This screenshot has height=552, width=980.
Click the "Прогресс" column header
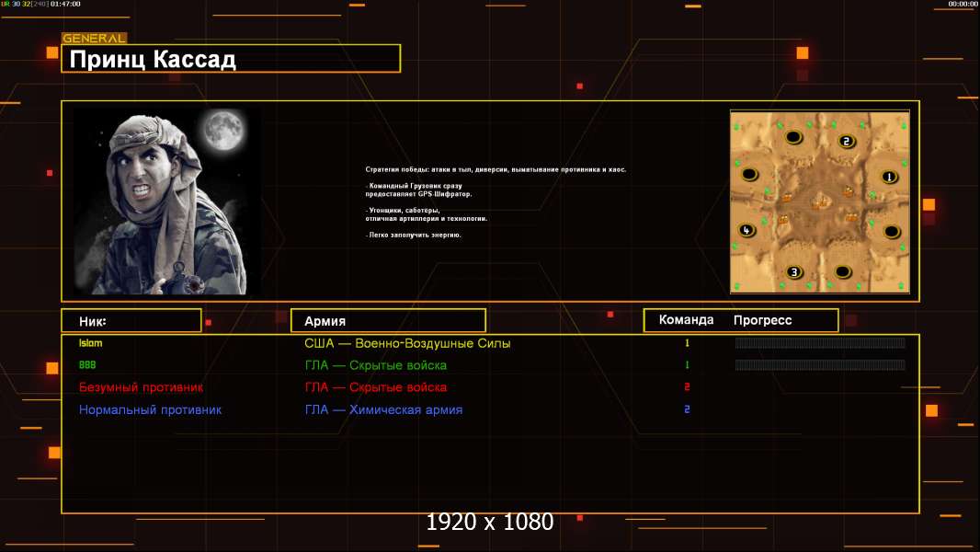(x=762, y=320)
